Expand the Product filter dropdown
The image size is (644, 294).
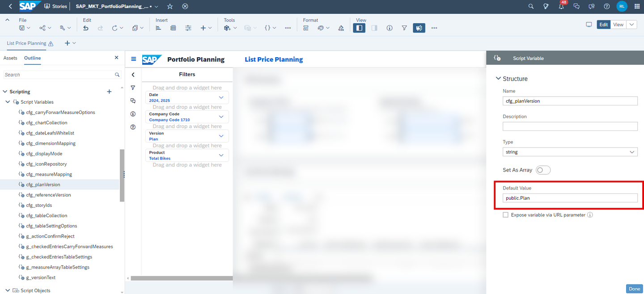point(221,155)
